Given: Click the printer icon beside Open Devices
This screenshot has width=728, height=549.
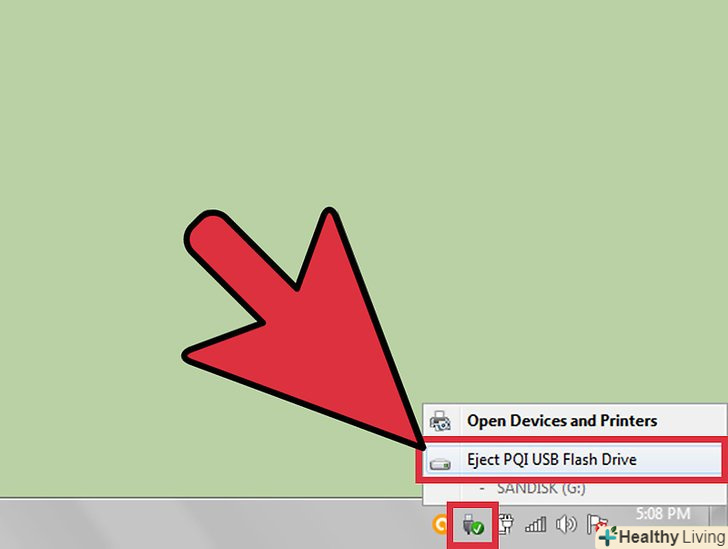Looking at the screenshot, I should pyautogui.click(x=440, y=421).
